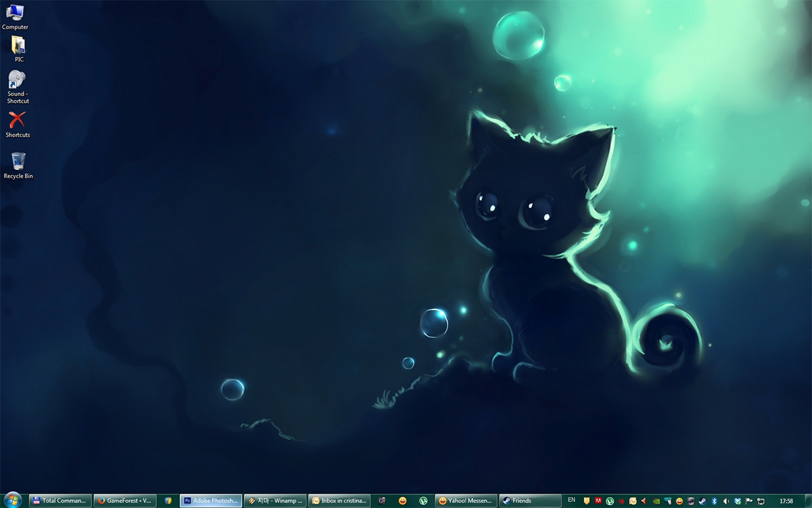Click the Yahoo smiley tray icon
Image resolution: width=812 pixels, height=508 pixels.
click(679, 501)
